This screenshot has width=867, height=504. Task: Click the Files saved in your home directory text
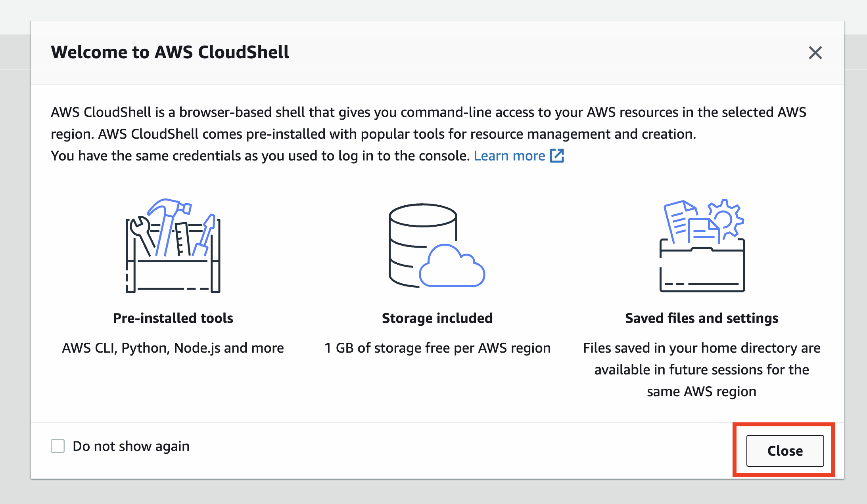(x=702, y=370)
